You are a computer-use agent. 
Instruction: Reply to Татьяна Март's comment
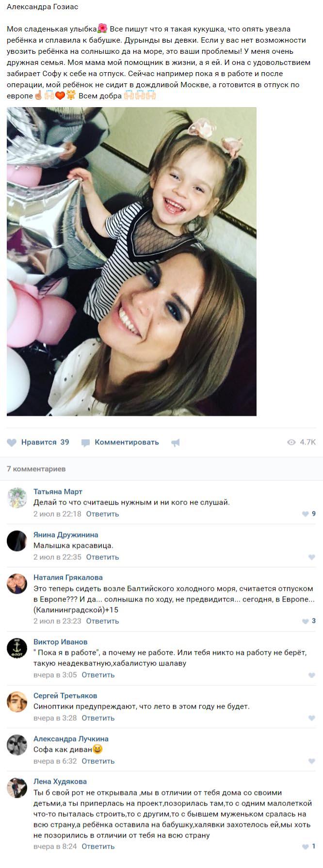click(x=102, y=514)
